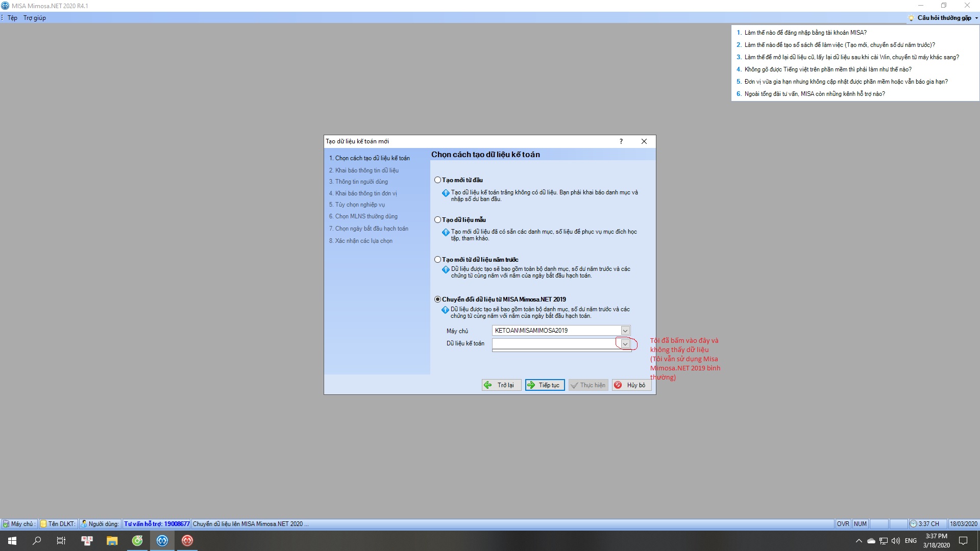Open the Trợ giúp menu

pyautogui.click(x=34, y=18)
